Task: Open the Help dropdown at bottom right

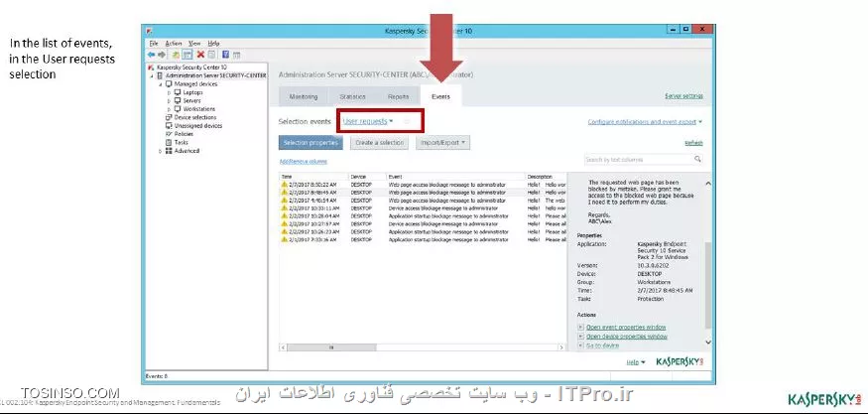Action: coord(636,362)
